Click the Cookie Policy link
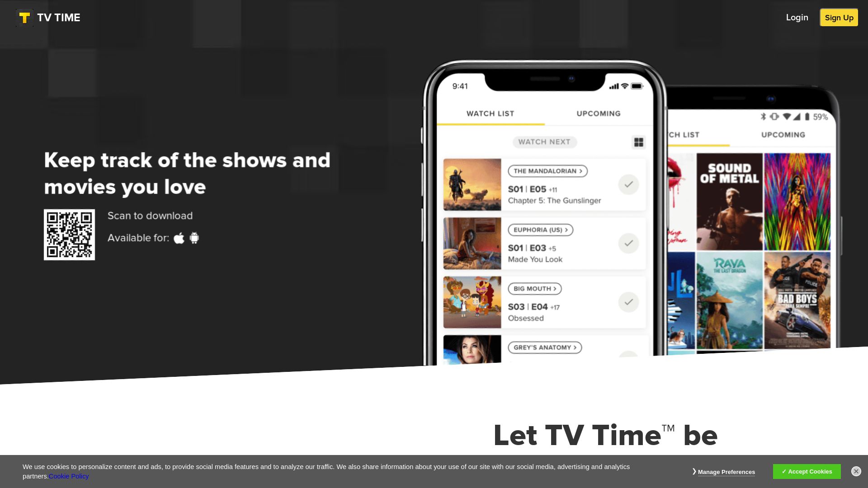The width and height of the screenshot is (868, 488). click(x=69, y=476)
